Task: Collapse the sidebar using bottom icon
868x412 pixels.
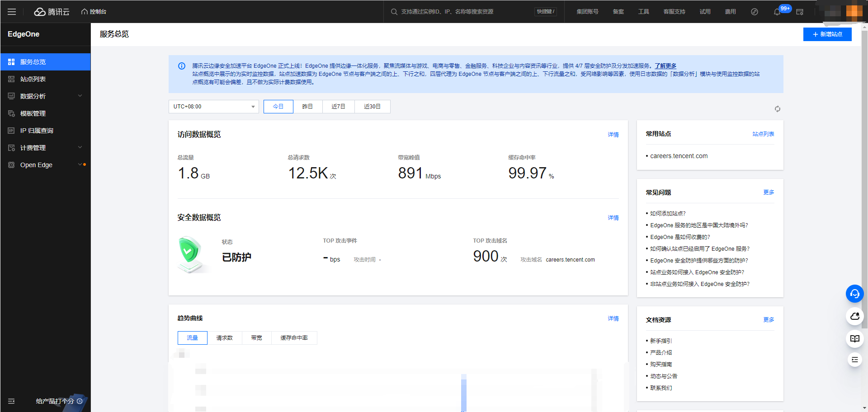Action: pos(11,401)
